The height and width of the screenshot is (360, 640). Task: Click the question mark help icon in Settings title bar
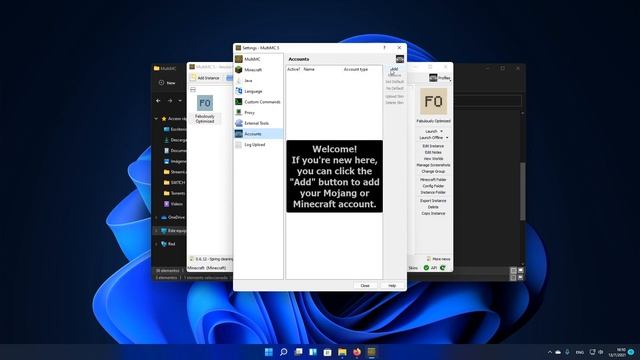coord(384,48)
